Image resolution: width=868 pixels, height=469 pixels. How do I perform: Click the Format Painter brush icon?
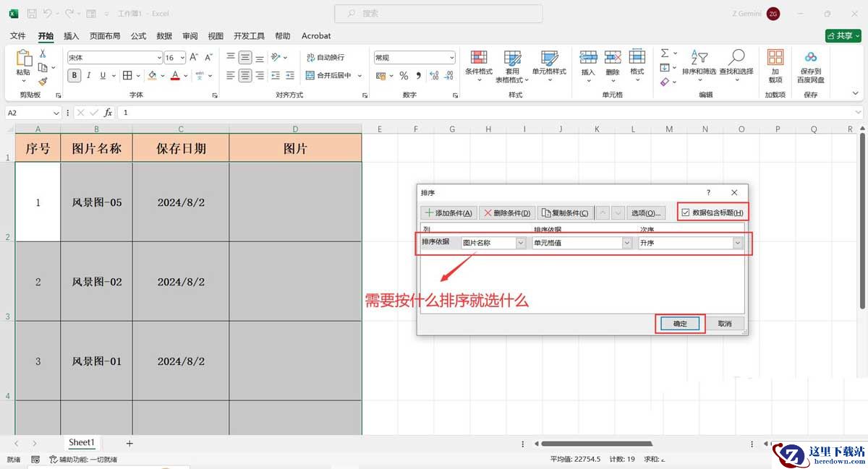[43, 82]
